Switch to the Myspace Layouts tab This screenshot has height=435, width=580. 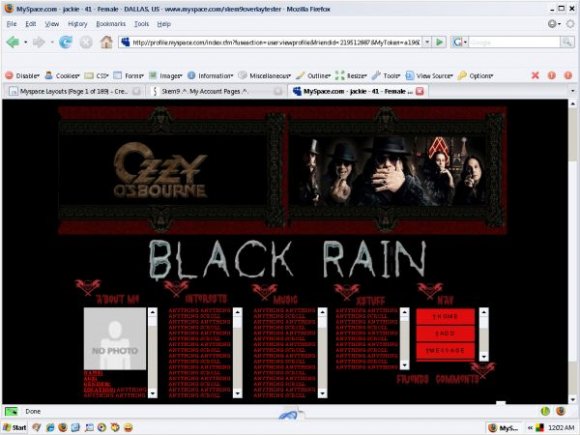click(x=75, y=91)
